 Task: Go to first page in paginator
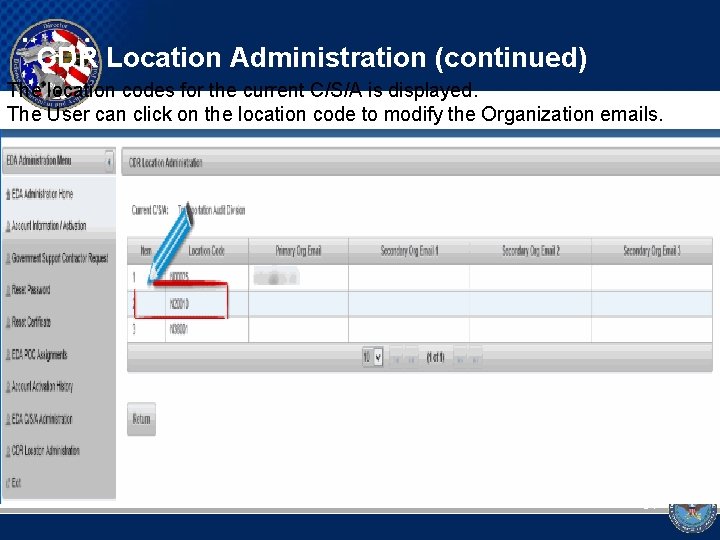[396, 357]
